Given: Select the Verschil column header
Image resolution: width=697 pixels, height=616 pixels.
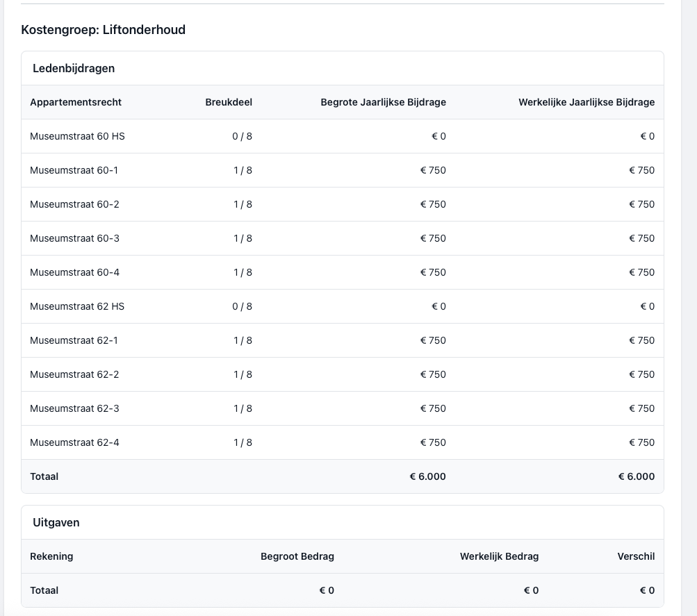Looking at the screenshot, I should (635, 556).
